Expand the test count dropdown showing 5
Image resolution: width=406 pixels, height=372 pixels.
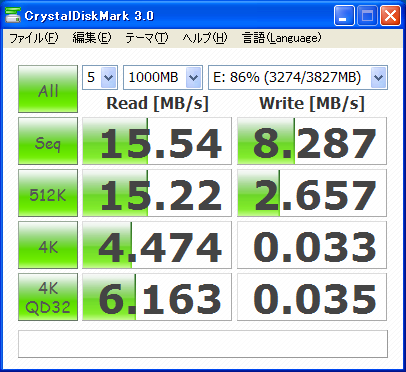point(109,78)
